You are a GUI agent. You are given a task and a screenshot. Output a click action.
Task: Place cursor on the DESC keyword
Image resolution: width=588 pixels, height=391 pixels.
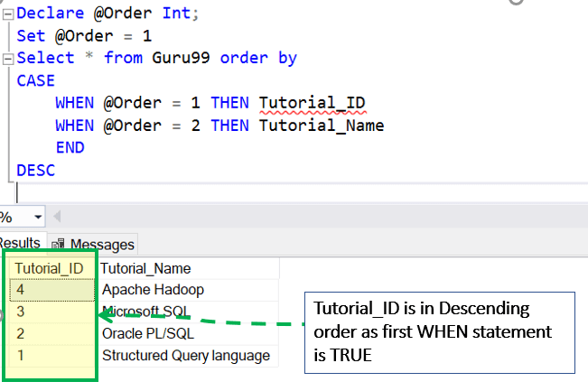pyautogui.click(x=35, y=170)
